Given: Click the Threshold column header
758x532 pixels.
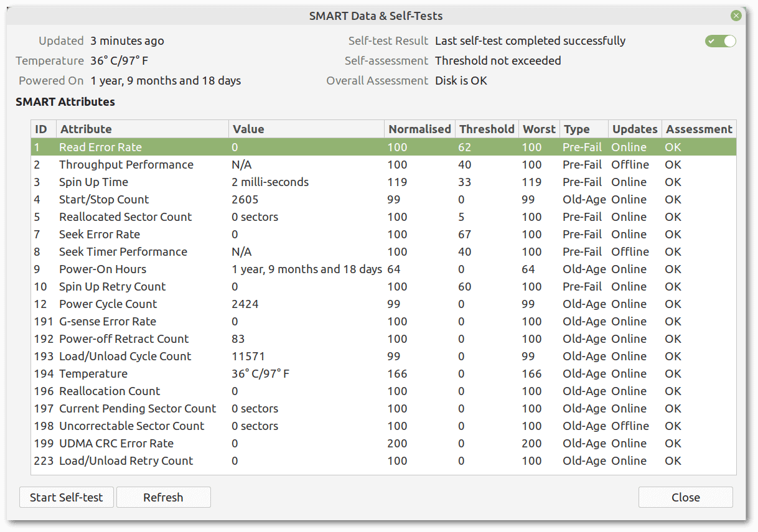Looking at the screenshot, I should 487,129.
